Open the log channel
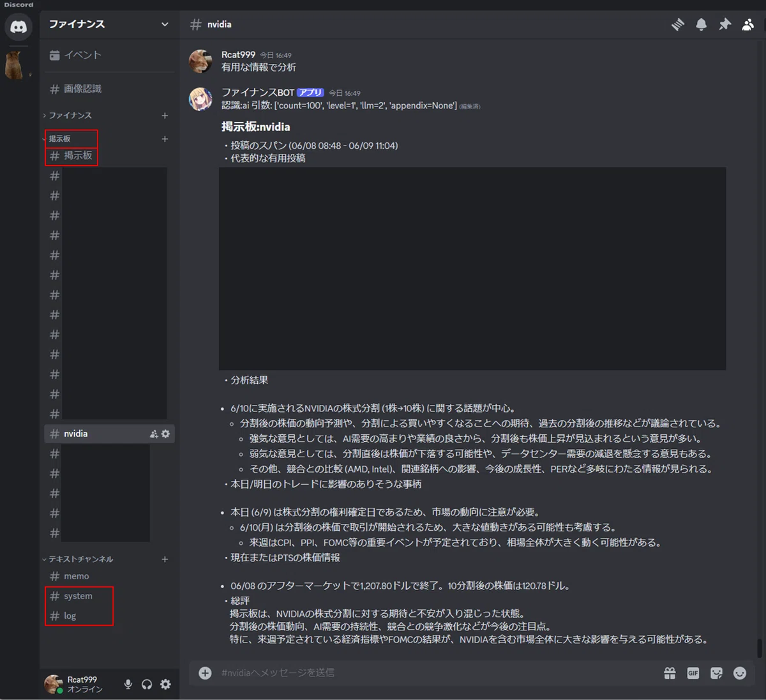 pos(109,616)
